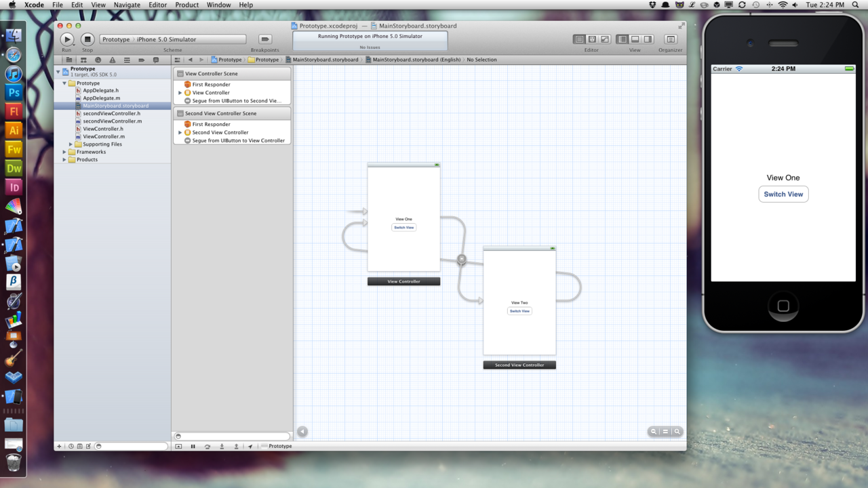The image size is (868, 488).
Task: Expand the Supporting Files folder
Action: tap(71, 144)
